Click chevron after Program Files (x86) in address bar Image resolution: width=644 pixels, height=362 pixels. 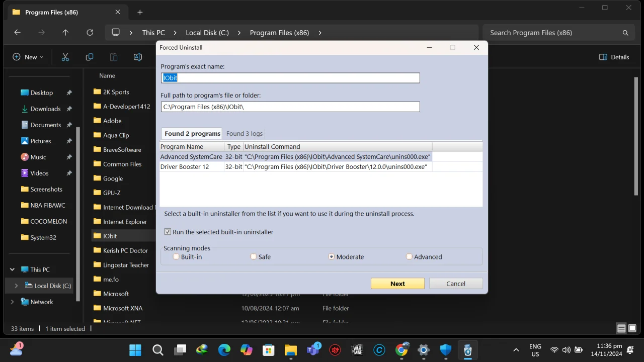point(319,33)
